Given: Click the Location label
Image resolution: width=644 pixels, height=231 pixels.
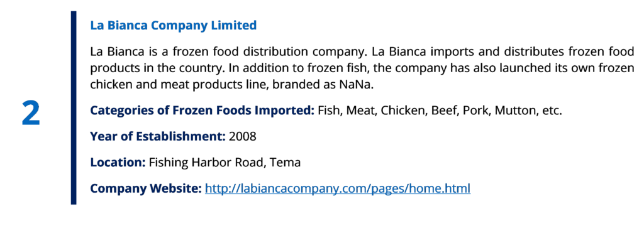Looking at the screenshot, I should tap(118, 162).
